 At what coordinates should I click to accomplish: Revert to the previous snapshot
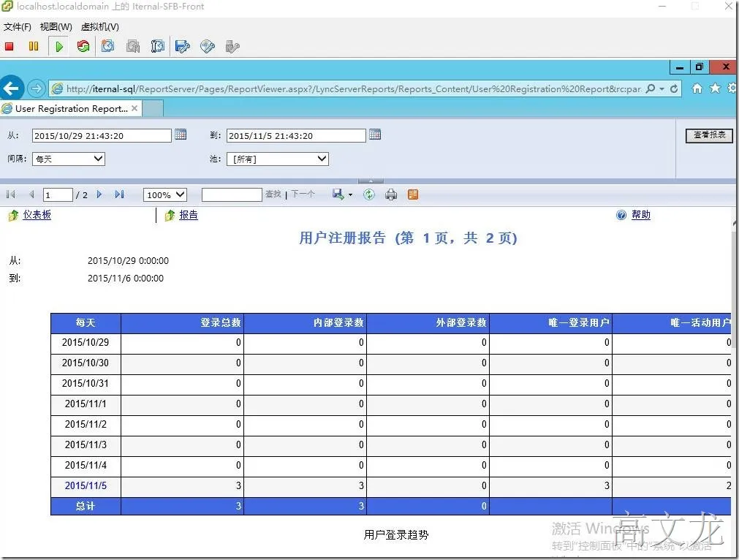133,46
